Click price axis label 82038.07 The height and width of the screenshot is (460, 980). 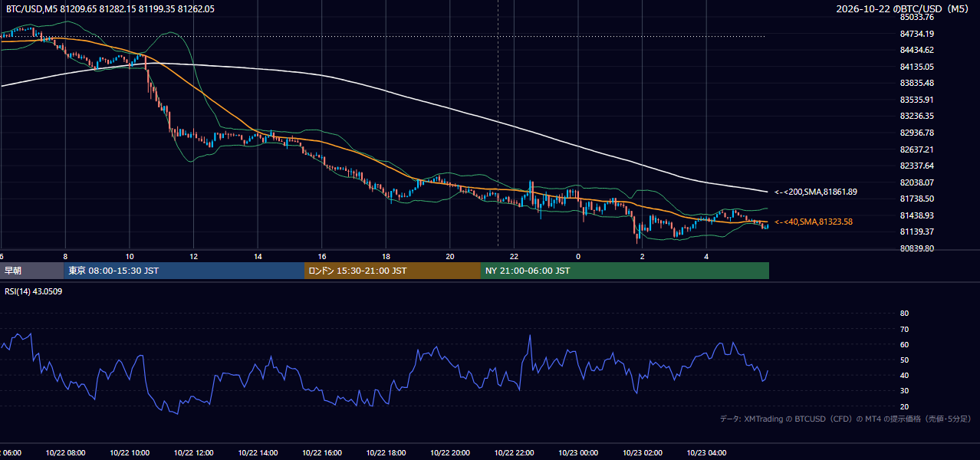(916, 182)
